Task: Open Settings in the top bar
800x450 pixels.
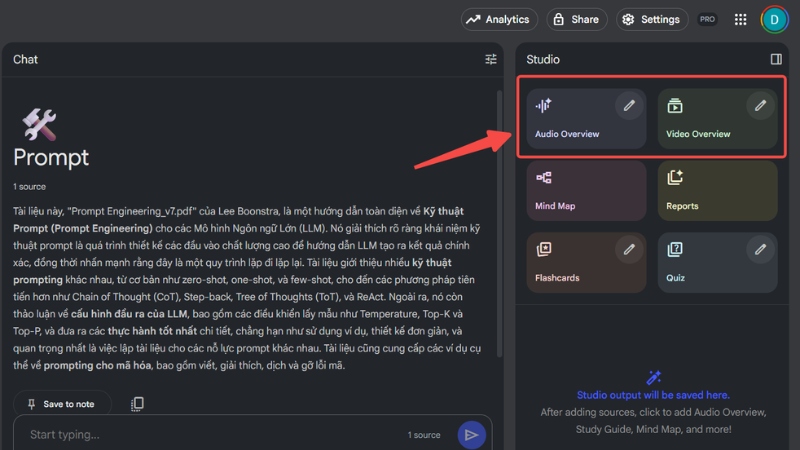Action: pos(649,19)
